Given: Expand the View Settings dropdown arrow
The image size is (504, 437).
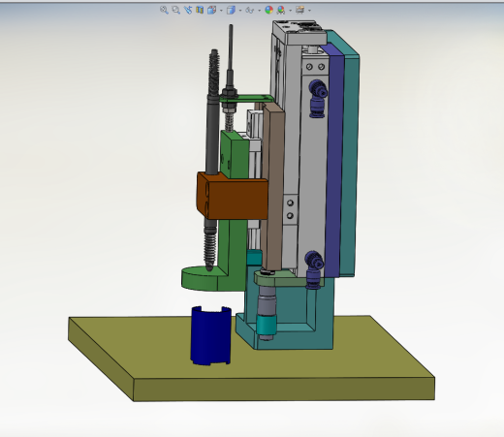Looking at the screenshot, I should pos(310,11).
